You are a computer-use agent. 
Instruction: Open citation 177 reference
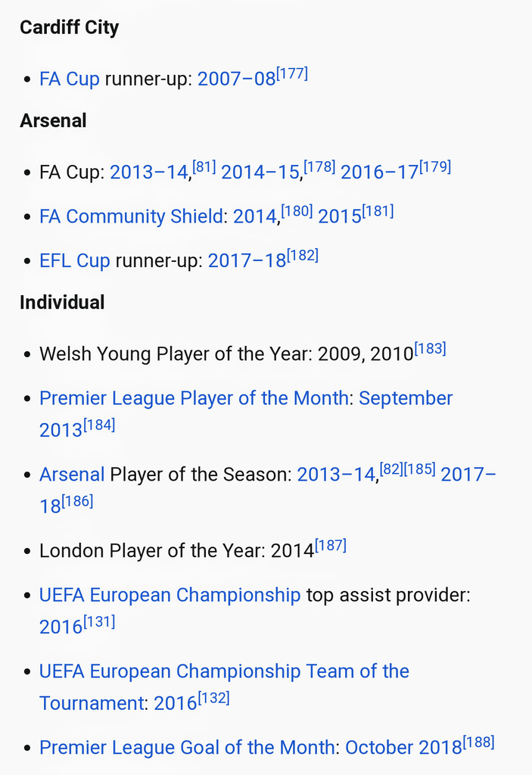click(292, 74)
